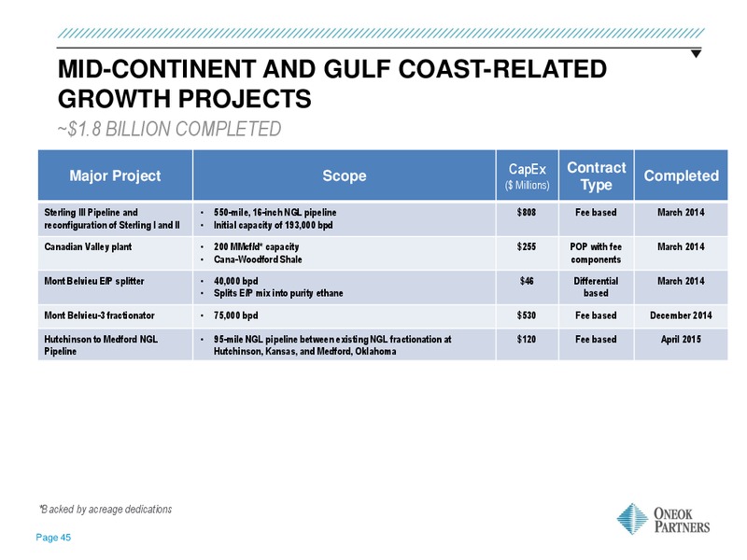The width and height of the screenshot is (747, 560).
Task: Click the subtitle '~$1.8 BILLION COMPLETED'
Action: [170, 129]
